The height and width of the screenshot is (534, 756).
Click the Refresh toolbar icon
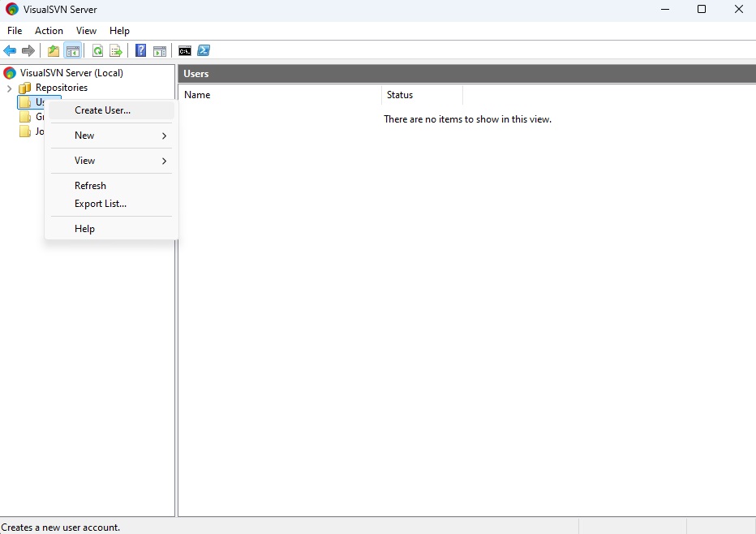point(97,51)
